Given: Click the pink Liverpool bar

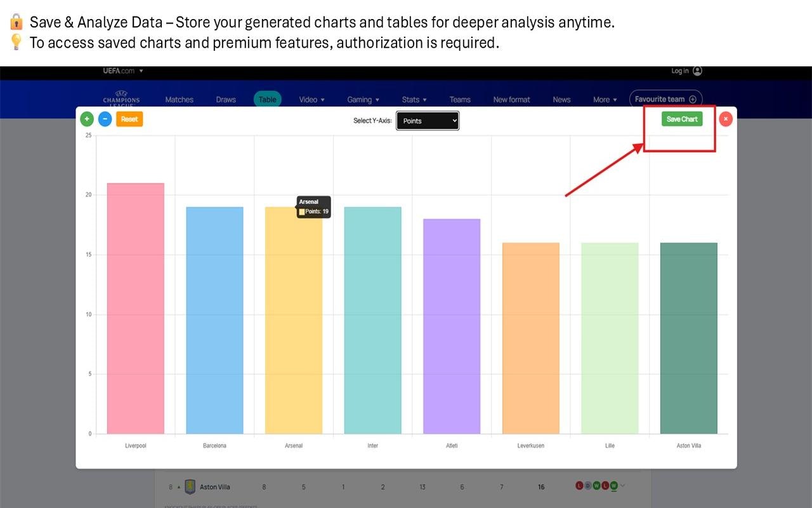Looking at the screenshot, I should [x=136, y=309].
